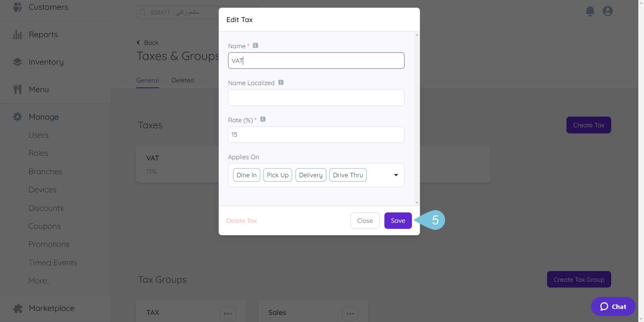Remove Drive Thru from Applies On
The width and height of the screenshot is (644, 322).
click(x=348, y=175)
